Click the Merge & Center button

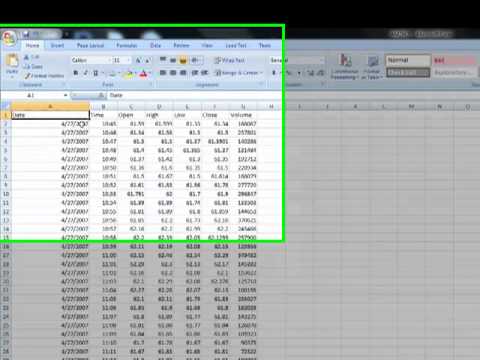[x=236, y=73]
